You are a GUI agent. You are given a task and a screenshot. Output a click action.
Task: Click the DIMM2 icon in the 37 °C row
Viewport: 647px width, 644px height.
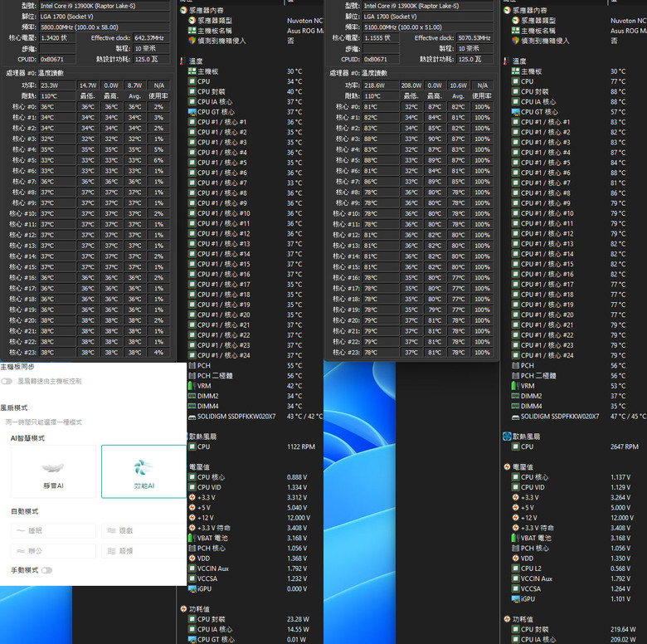tap(515, 396)
